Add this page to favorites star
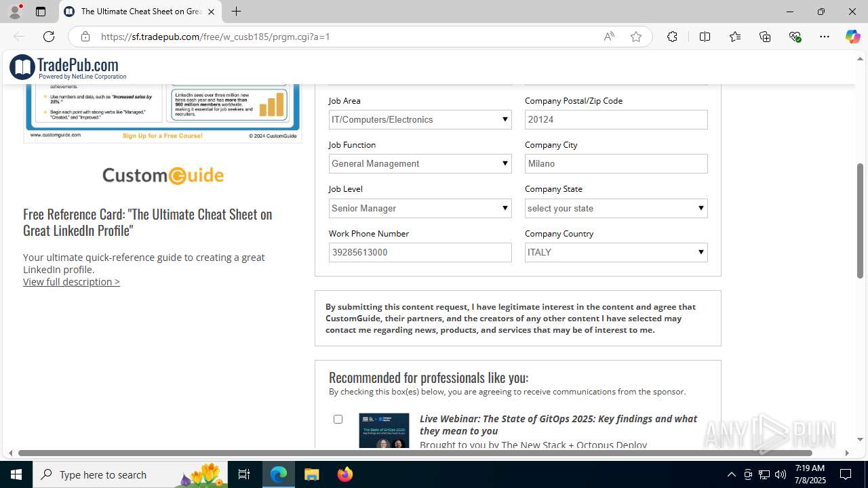Screen dimensions: 868x488 point(636,37)
